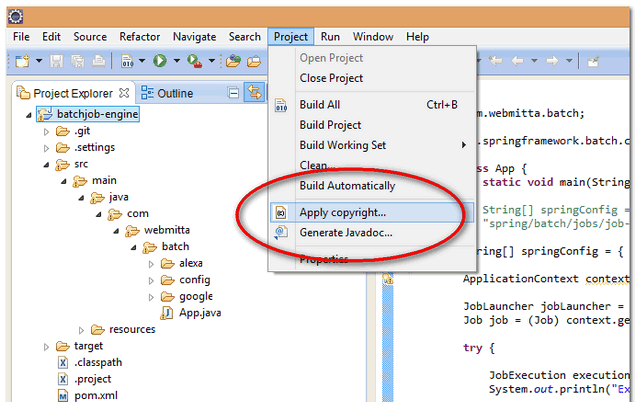Screen dimensions: 636x402
Task: Open the Back history dropdown arrow
Action: pyautogui.click(x=534, y=61)
